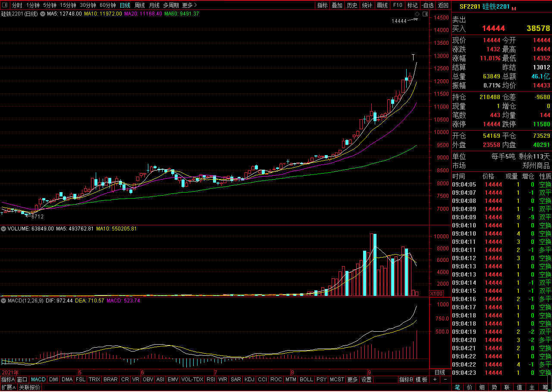Image resolution: width=552 pixels, height=392 pixels.
Task: Click the 返回 button
Action: 443,5
